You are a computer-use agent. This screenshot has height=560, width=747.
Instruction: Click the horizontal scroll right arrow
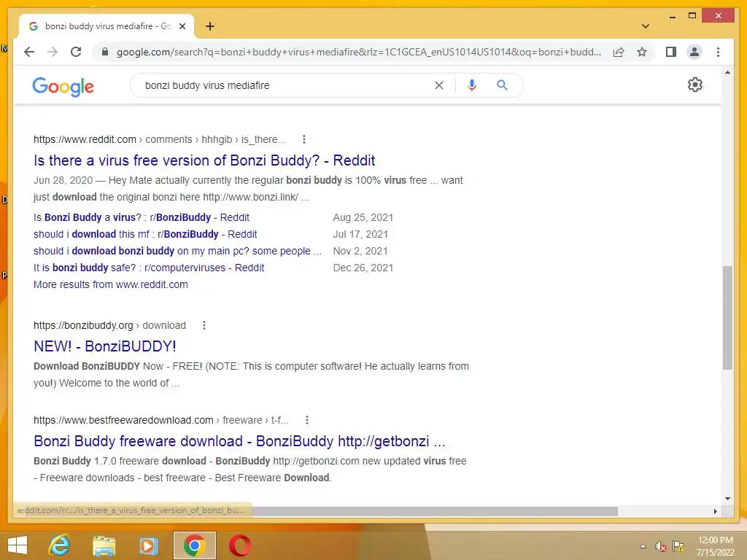(715, 511)
